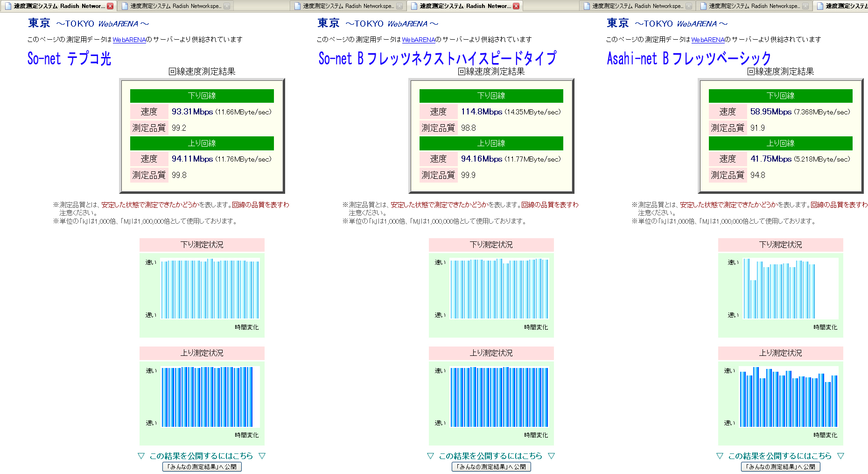This screenshot has height=474, width=868.
Task: Click the So-net テプコ光 download chart
Action: [210, 289]
